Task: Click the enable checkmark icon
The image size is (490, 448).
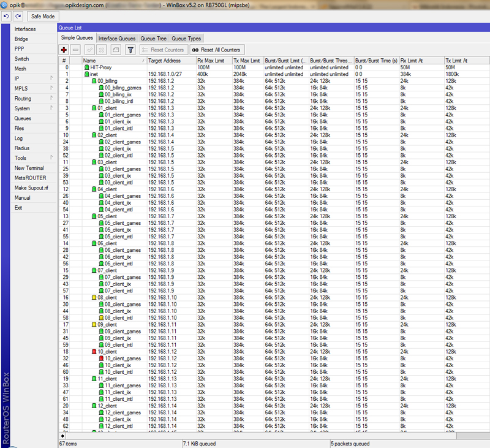Action: tap(89, 50)
